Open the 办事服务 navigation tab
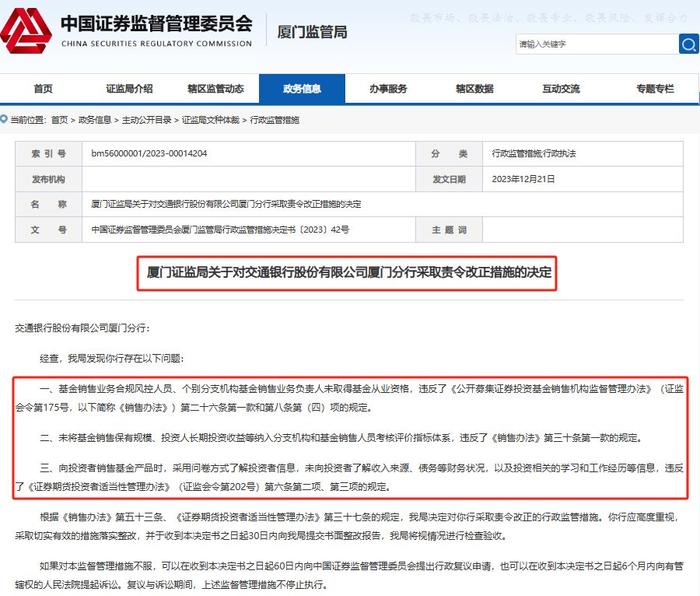 click(388, 89)
